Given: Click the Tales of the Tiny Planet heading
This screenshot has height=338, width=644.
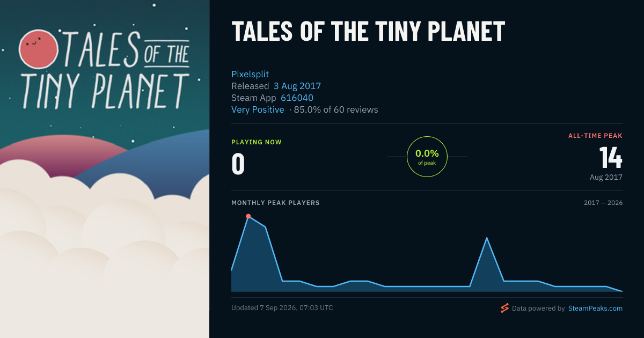Looking at the screenshot, I should point(368,32).
